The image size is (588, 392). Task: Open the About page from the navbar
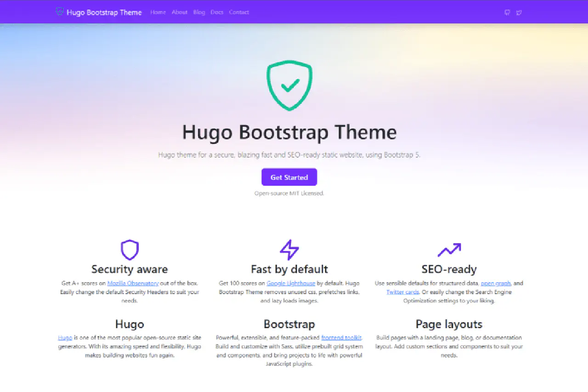pos(179,12)
